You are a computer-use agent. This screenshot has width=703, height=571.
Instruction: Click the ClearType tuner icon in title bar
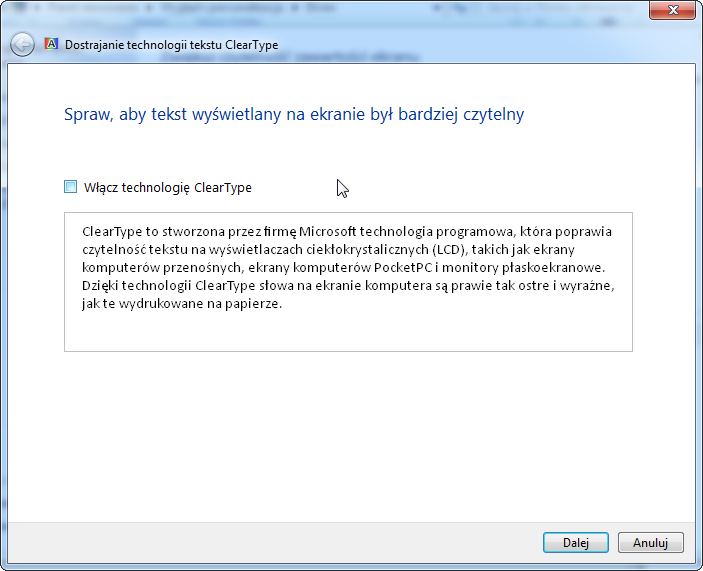(52, 43)
